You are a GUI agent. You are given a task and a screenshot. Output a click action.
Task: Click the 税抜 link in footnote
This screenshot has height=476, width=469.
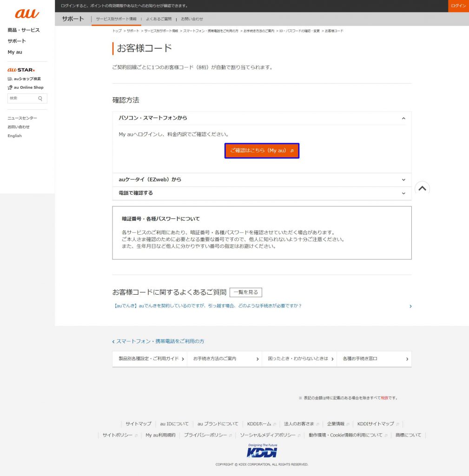point(384,398)
